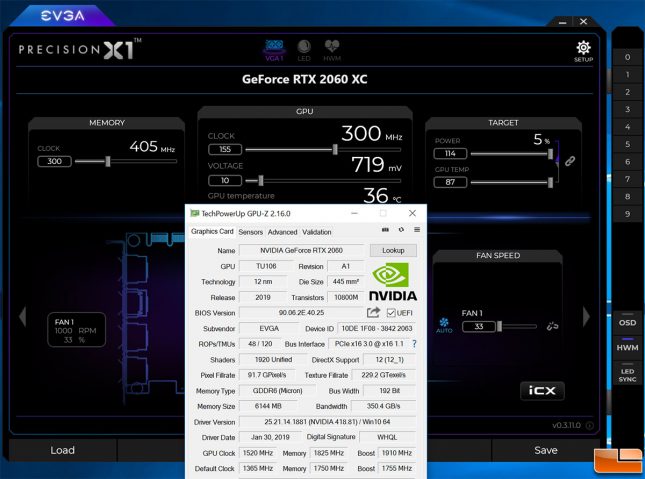Open the VGA1 tab icon
Screen dimensions: 645x479
click(x=274, y=50)
